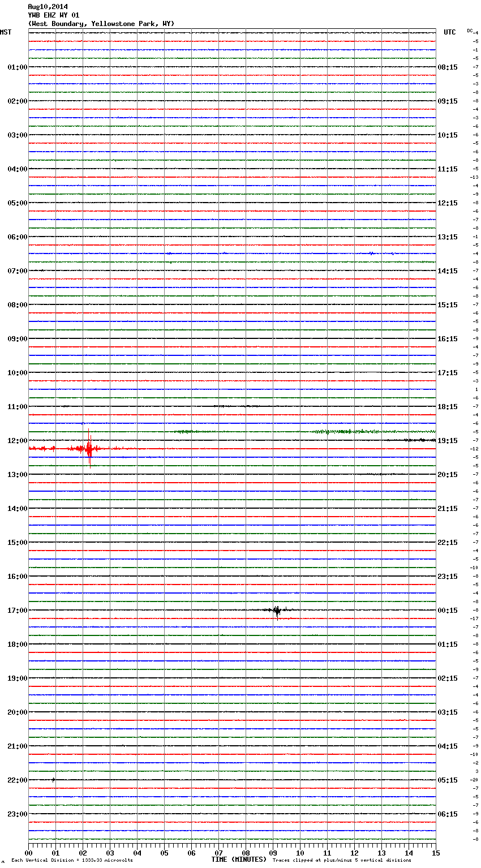Click the DC column header
The height and width of the screenshot is (868, 481).
click(470, 31)
